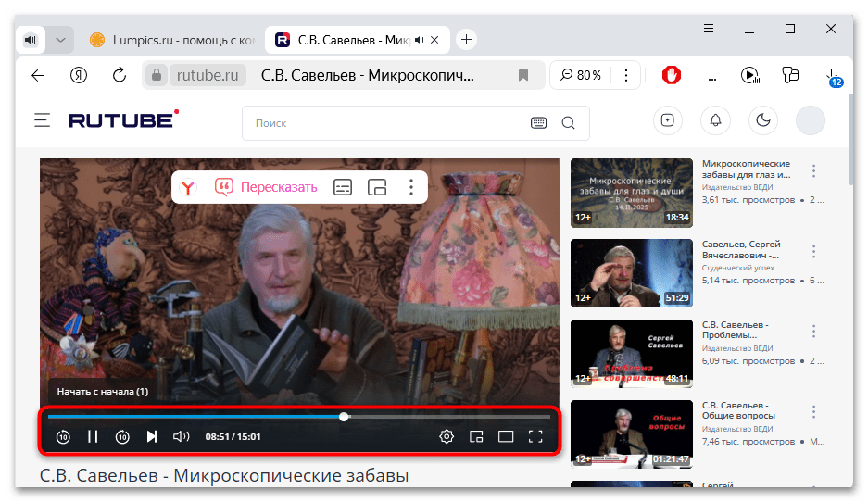Open the zoom options three-dot menu
The height and width of the screenshot is (502, 868).
626,75
